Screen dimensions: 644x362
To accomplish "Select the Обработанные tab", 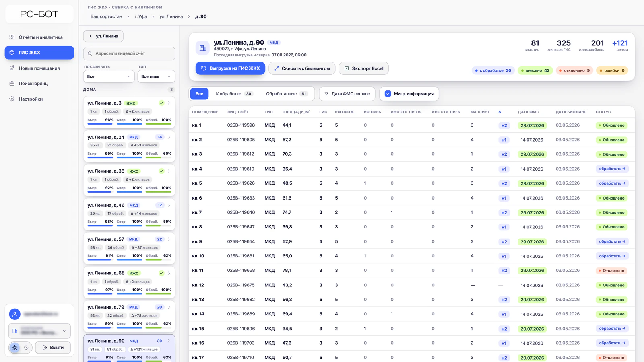I will click(x=287, y=94).
